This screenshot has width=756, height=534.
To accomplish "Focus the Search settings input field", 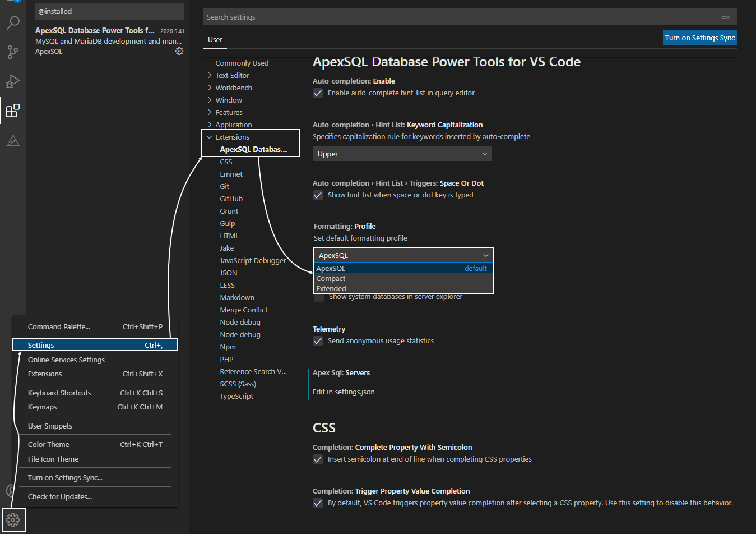I will (470, 17).
